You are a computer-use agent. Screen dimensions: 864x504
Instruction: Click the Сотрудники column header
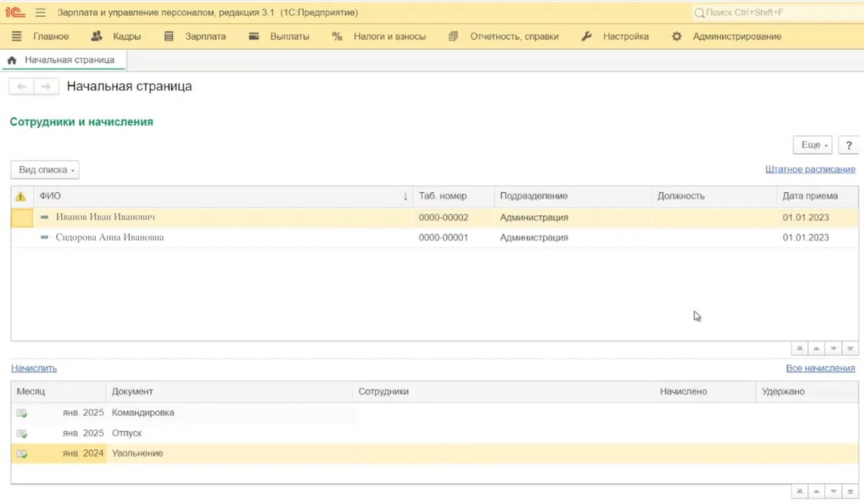tap(504, 392)
